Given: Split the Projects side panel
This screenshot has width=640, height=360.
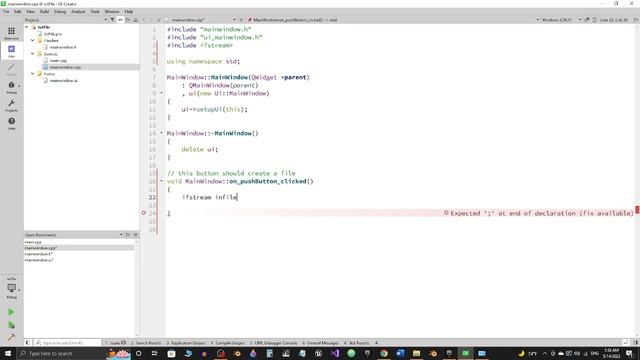Looking at the screenshot, I should [128, 20].
